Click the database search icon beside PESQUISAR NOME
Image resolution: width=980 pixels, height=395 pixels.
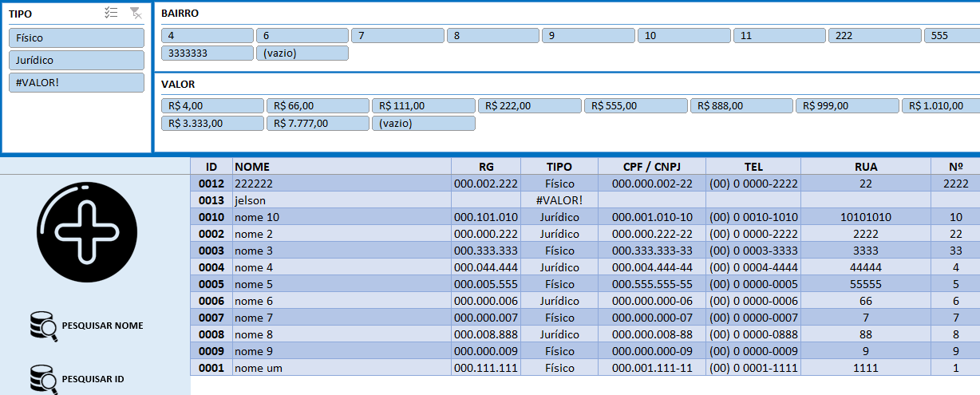pos(43,326)
